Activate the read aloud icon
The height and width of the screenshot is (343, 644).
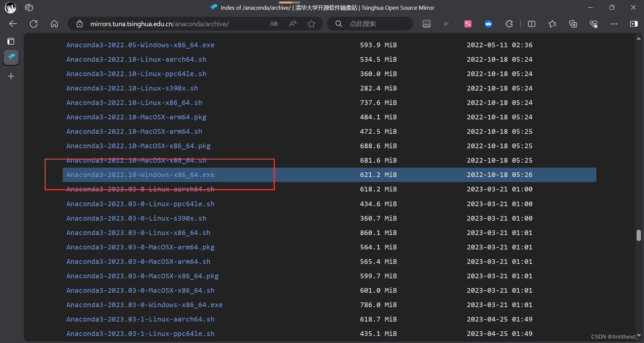(293, 24)
